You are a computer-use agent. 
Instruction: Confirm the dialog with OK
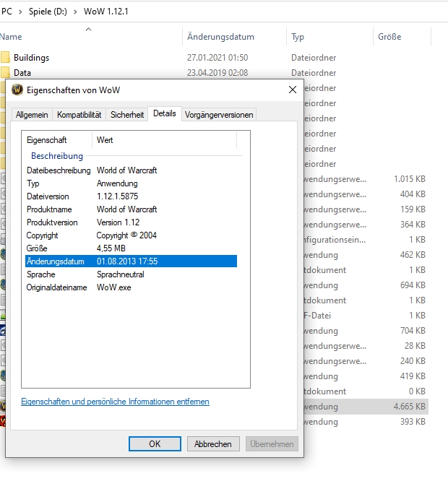pyautogui.click(x=155, y=444)
